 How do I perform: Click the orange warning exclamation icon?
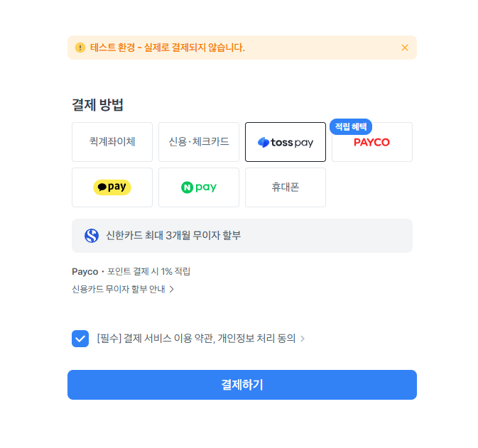pos(80,48)
